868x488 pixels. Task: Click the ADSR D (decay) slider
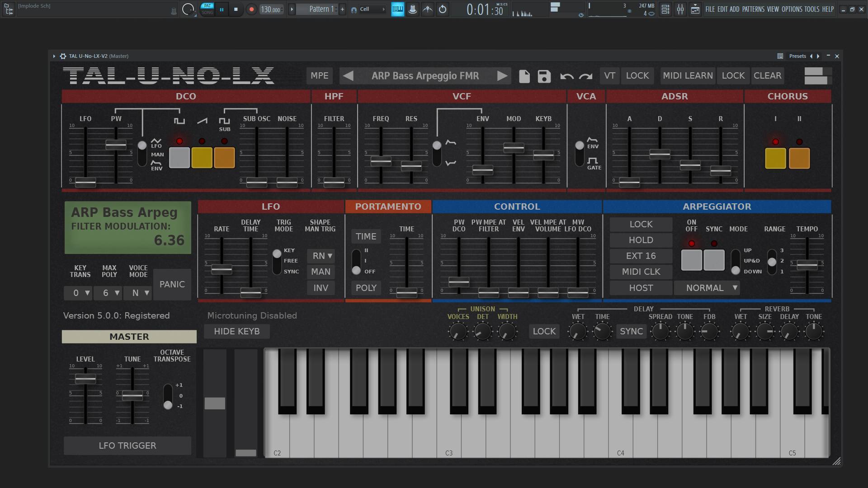pos(660,154)
